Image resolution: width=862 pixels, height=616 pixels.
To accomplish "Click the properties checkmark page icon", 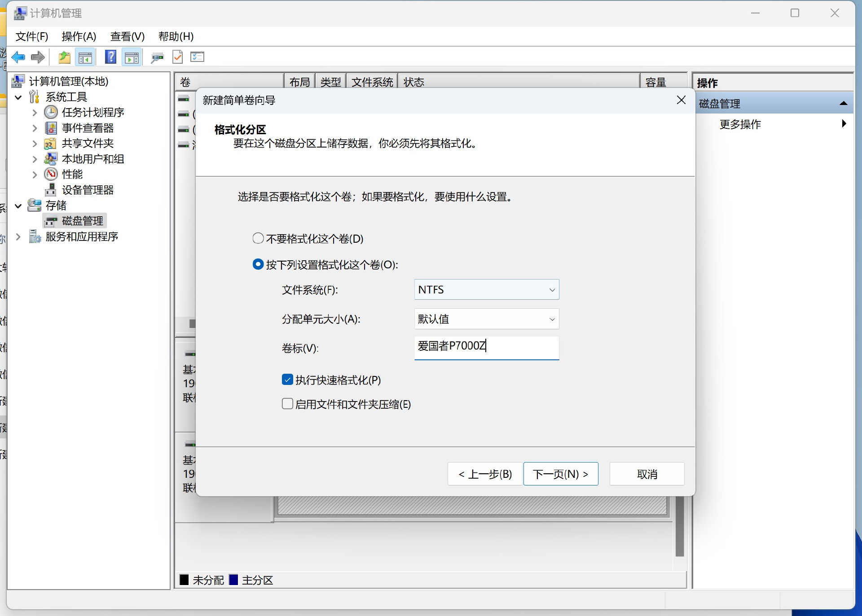I will (x=178, y=57).
